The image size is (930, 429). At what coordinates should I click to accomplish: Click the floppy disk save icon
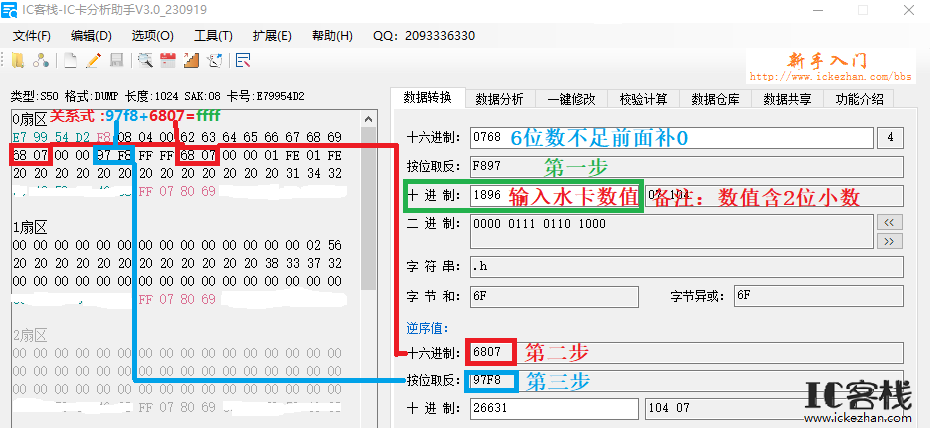point(116,60)
